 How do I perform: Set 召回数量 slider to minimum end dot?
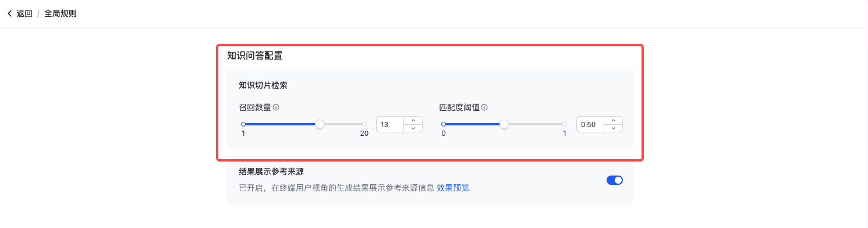click(x=243, y=124)
